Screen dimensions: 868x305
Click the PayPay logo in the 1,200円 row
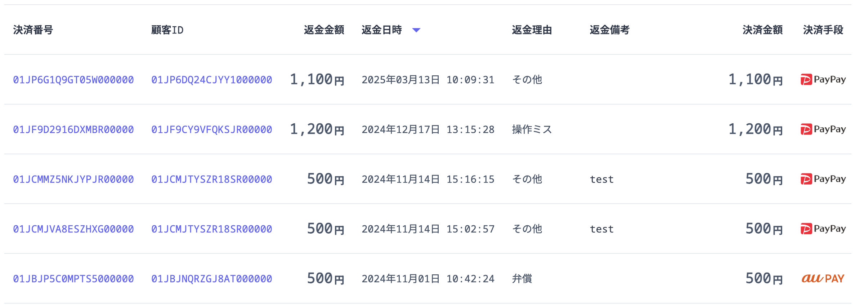823,129
